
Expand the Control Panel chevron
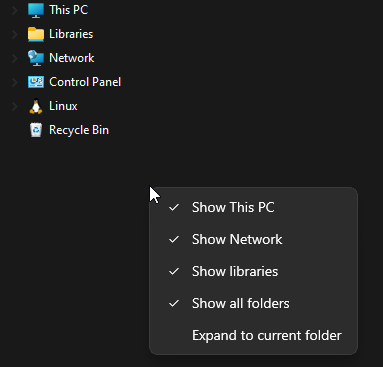15,82
